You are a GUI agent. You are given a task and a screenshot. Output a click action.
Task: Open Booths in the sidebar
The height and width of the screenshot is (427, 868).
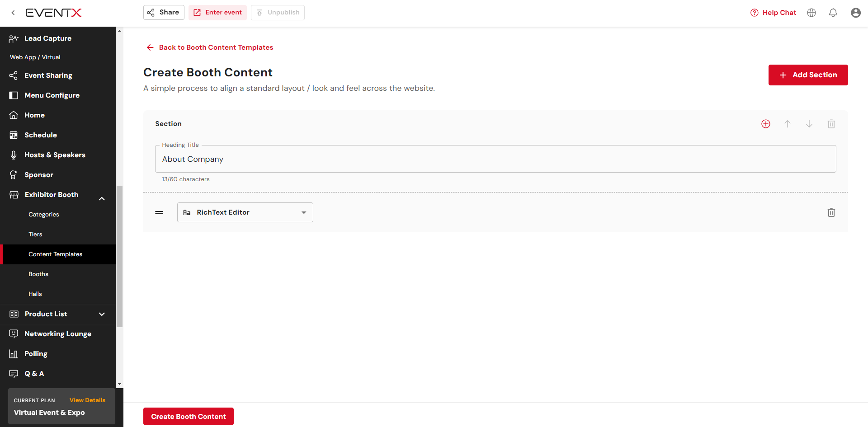tap(38, 274)
